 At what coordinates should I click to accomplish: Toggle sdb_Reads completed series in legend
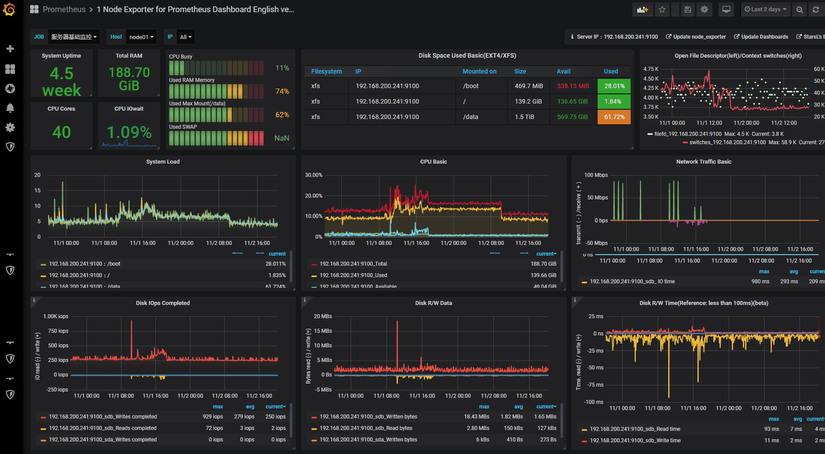(x=102, y=428)
